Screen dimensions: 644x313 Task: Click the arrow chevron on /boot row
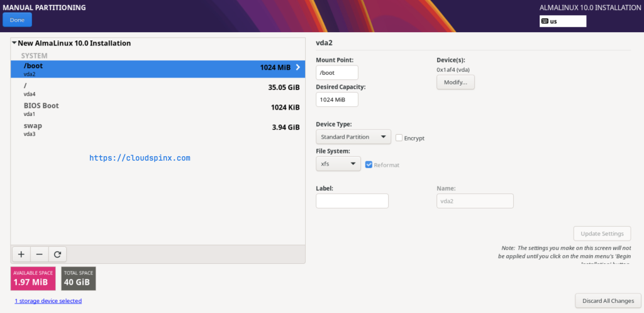pos(297,67)
